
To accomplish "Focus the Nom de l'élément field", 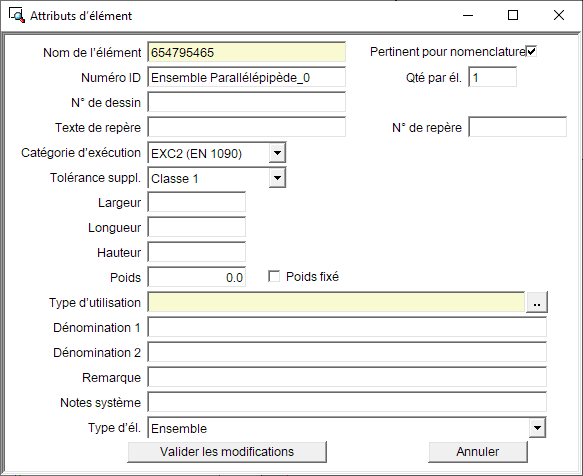I will [247, 52].
